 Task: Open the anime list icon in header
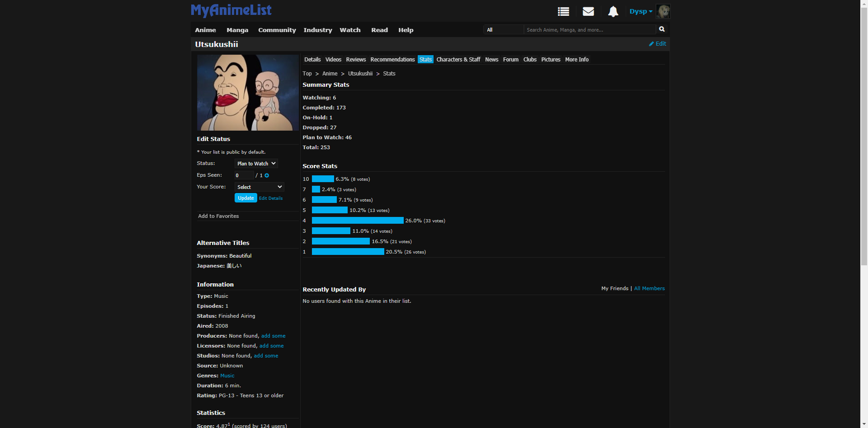coord(563,12)
